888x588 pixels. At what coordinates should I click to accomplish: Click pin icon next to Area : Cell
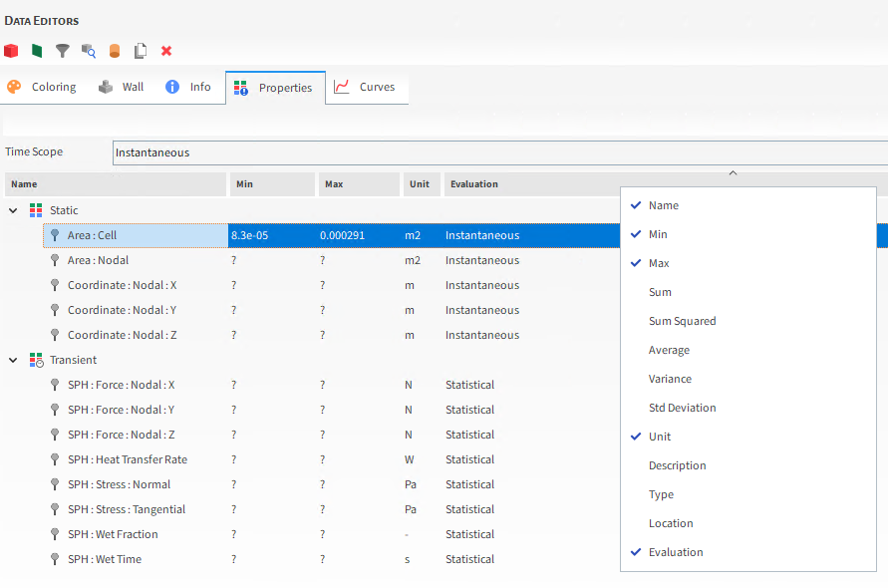point(55,235)
